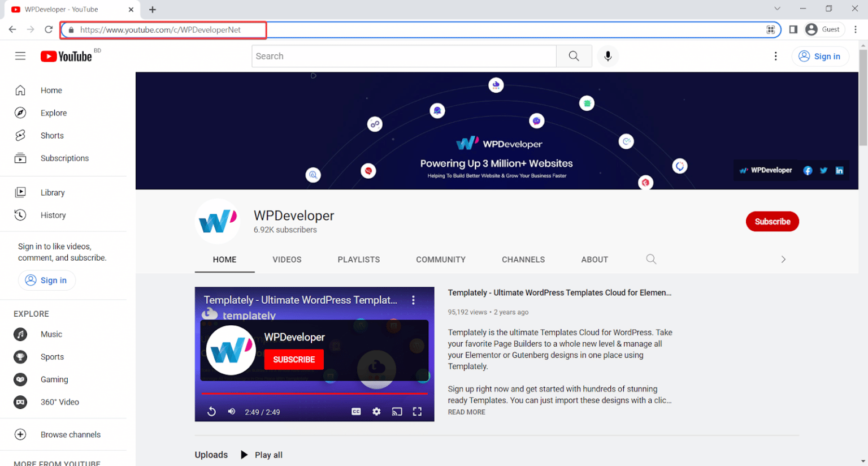Mute the video with the volume icon
868x466 pixels.
click(231, 412)
